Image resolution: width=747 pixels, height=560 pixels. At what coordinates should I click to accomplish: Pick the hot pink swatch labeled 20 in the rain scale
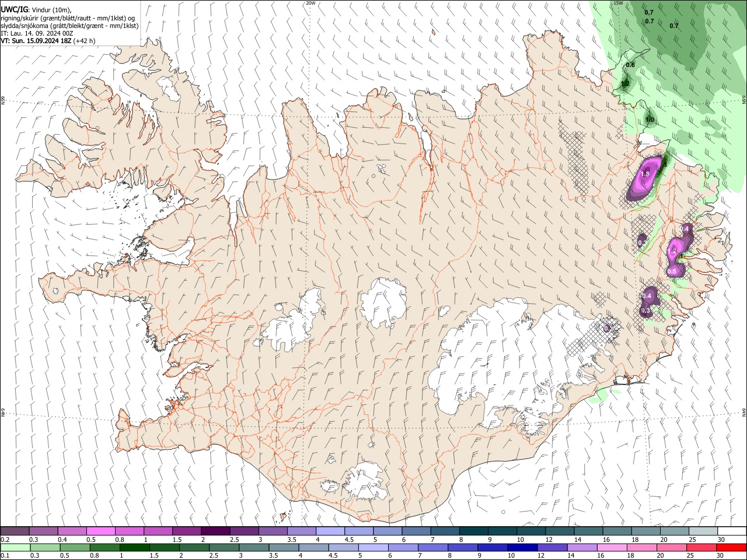point(672,547)
